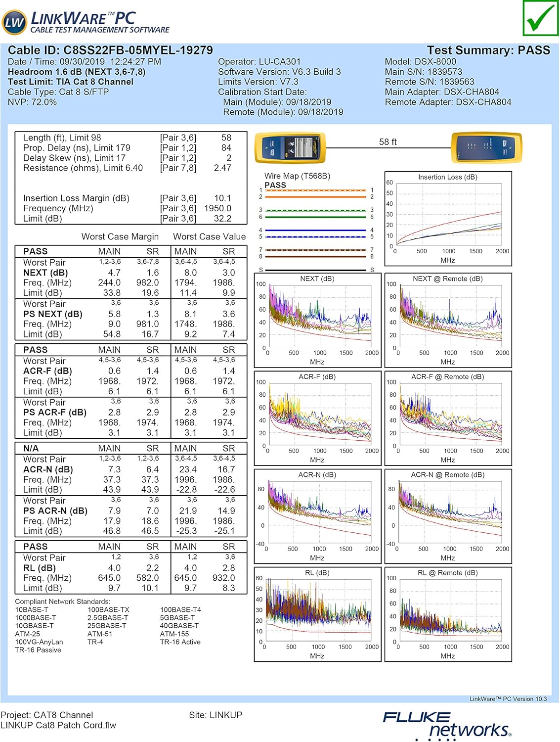Click the Test Summary: PASS heading
The width and height of the screenshot is (560, 742).
point(488,50)
